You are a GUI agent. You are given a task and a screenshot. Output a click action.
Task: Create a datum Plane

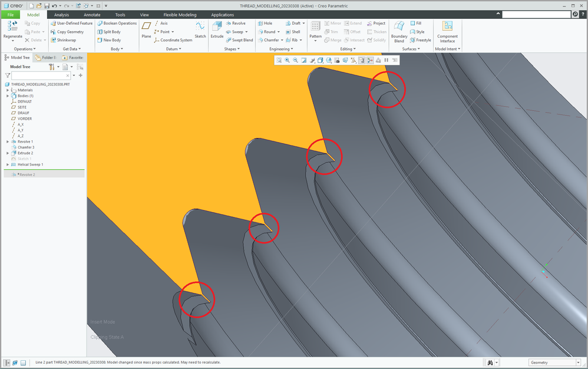click(146, 27)
